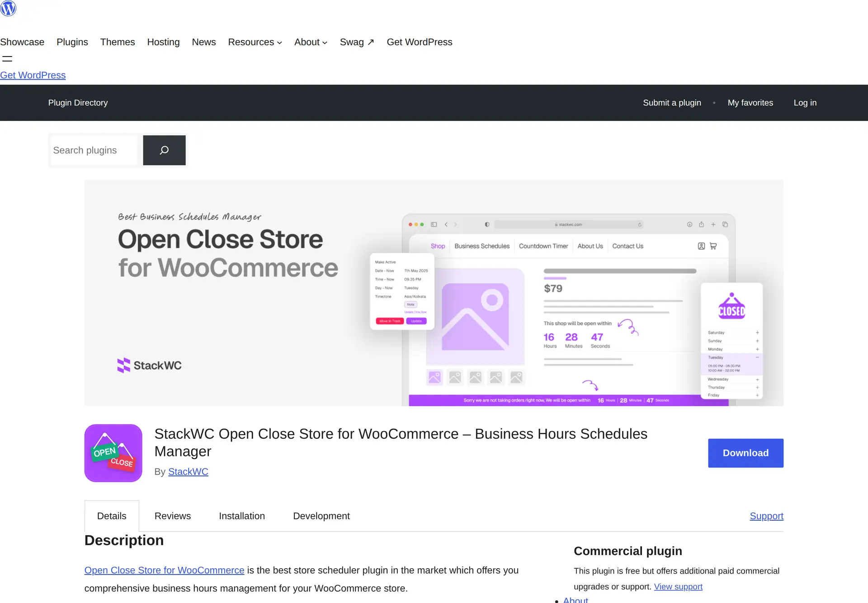Open the hamburger menu icon

[7, 59]
